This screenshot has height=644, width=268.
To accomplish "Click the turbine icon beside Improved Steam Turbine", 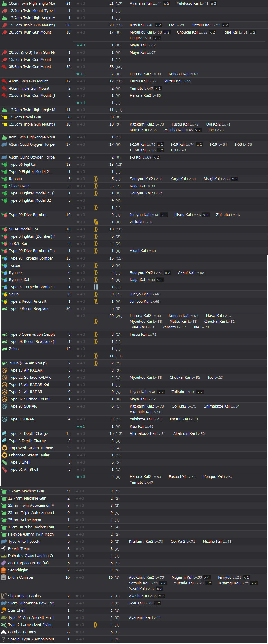I will 4,448.
